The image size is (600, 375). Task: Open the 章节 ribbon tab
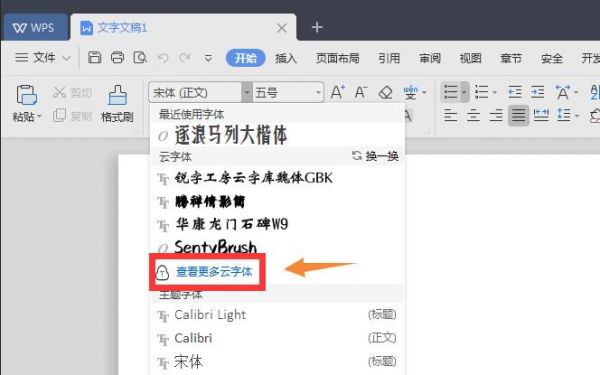coord(511,58)
